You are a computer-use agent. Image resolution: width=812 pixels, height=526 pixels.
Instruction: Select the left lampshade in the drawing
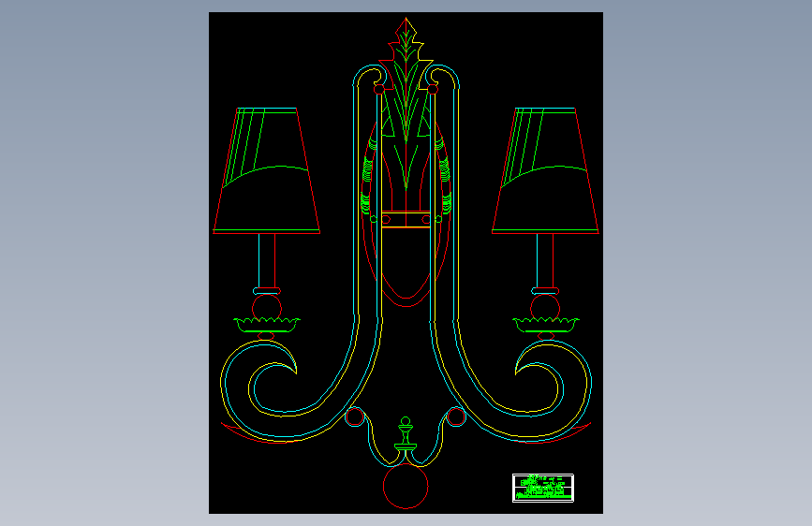click(267, 171)
